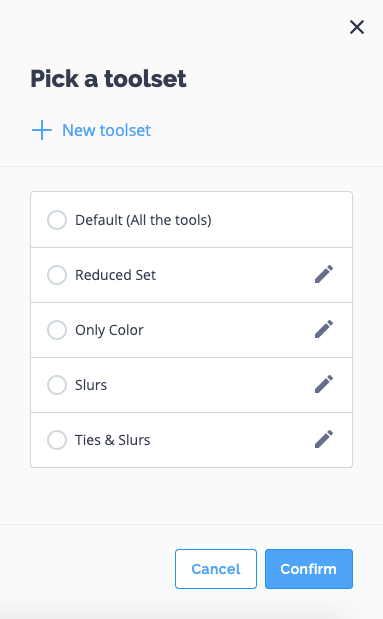This screenshot has width=383, height=619.
Task: Enable the Ties & Slurs radio option
Action: [57, 440]
